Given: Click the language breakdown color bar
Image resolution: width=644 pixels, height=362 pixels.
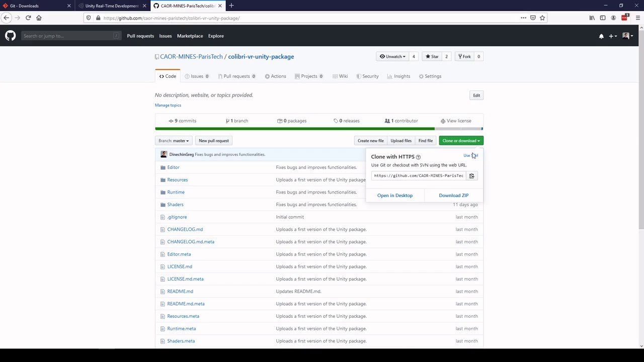Looking at the screenshot, I should 319,129.
